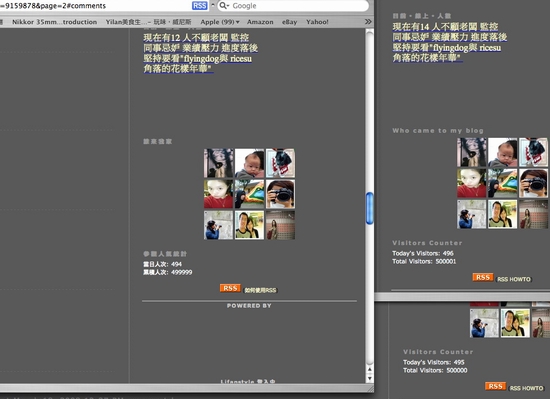Screen dimensions: 550x399
Task: Select Today's Visitors: 495 text
Action: pos(434,362)
